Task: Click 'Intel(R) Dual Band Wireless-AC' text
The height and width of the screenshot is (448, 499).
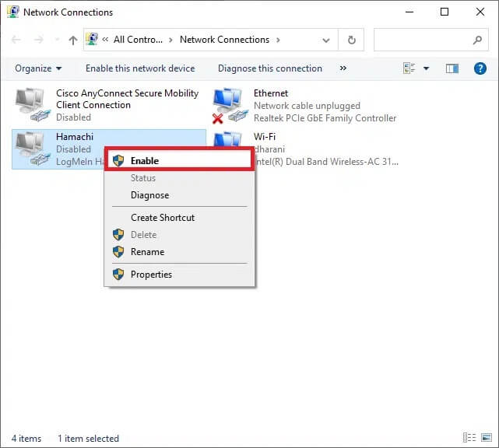Action: pos(326,162)
